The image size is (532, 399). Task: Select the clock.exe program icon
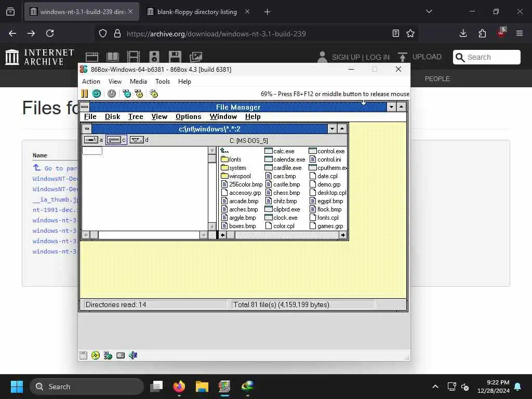point(269,218)
